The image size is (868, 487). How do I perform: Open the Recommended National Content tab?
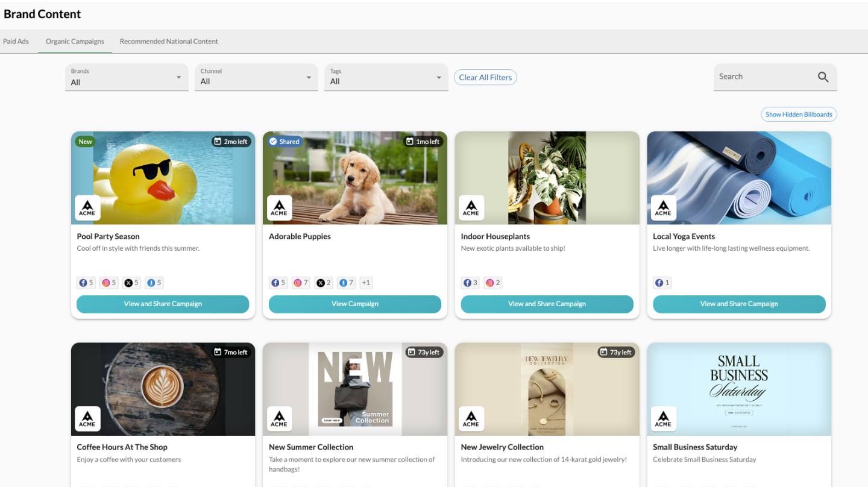point(169,42)
